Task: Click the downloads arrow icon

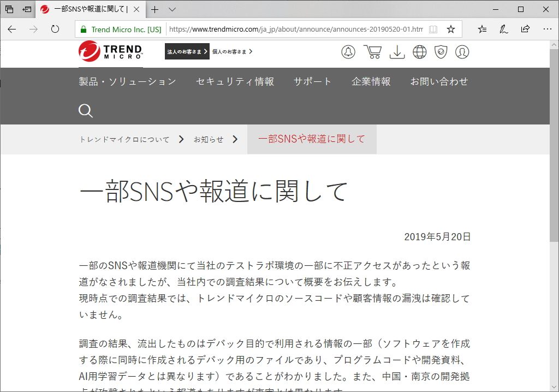Action: 397,52
